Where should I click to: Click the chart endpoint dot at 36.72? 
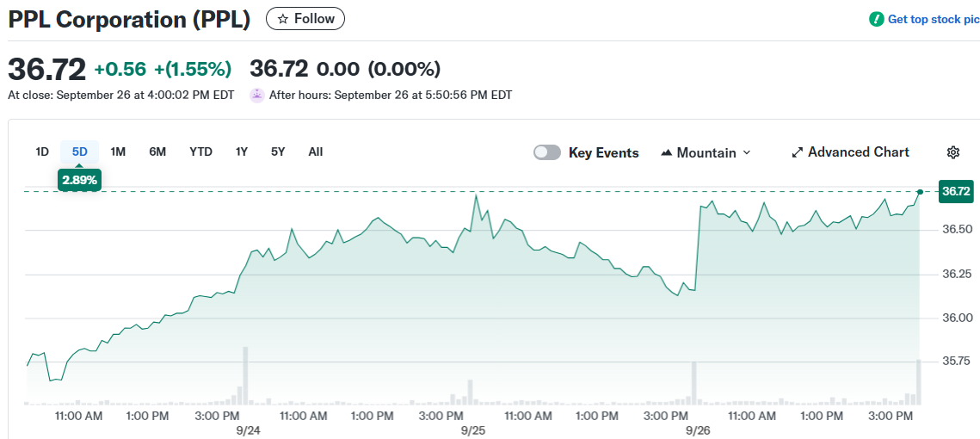coord(920,191)
